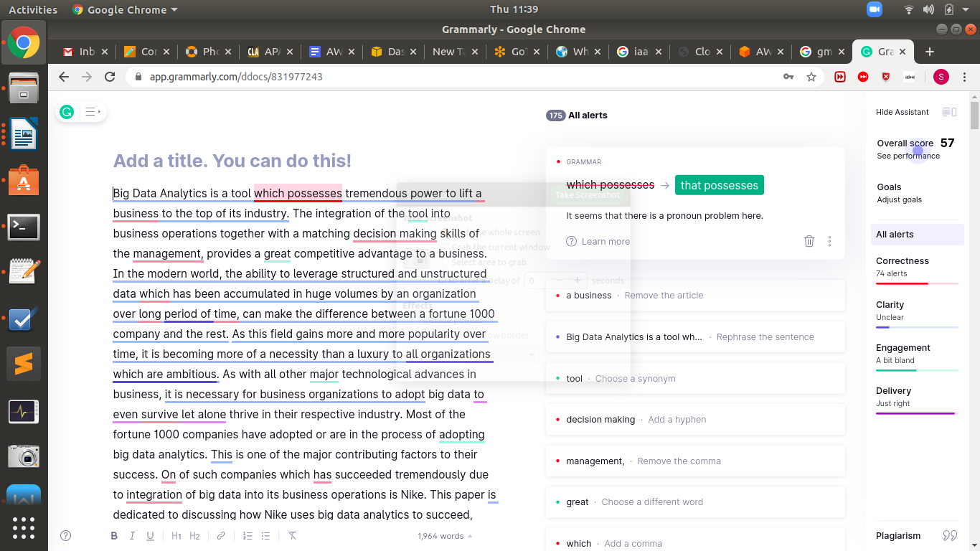
Task: Expand the 'Big Data Analytics is a tool' alert
Action: [695, 337]
